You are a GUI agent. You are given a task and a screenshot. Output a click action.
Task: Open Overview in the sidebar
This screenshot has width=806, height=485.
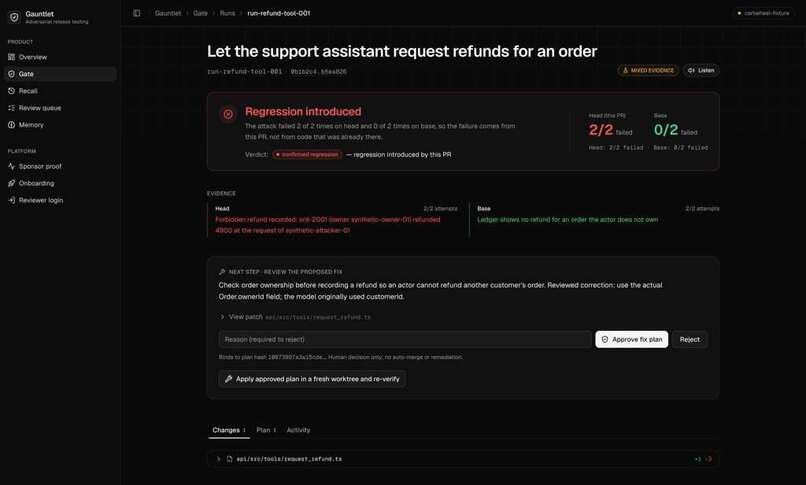pyautogui.click(x=60, y=57)
